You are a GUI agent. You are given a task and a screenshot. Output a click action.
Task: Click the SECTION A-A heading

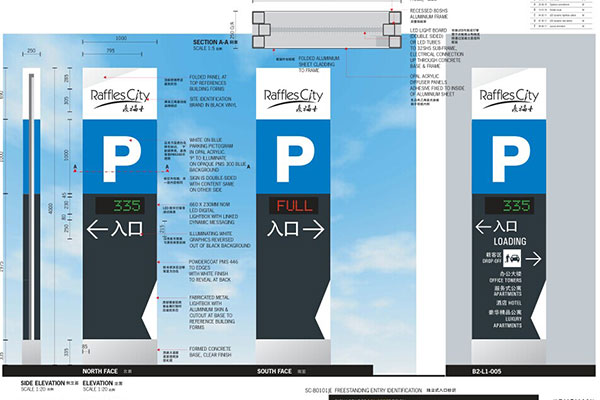tap(212, 43)
